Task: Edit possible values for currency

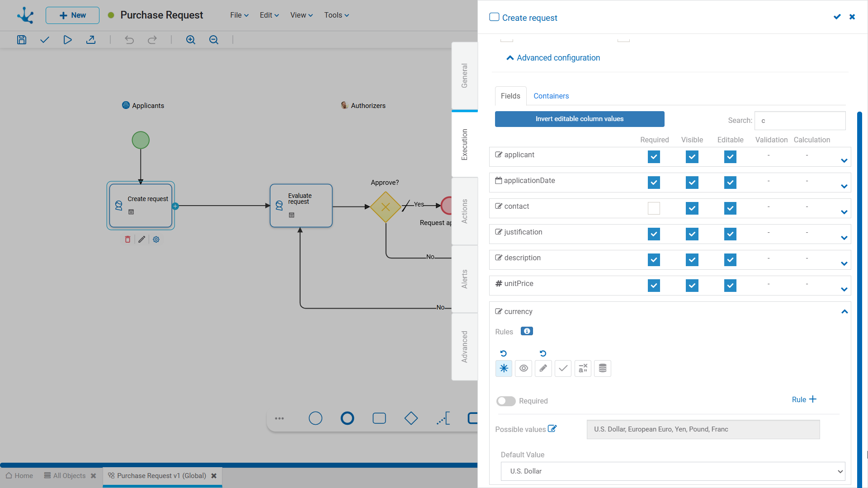Action: point(552,429)
